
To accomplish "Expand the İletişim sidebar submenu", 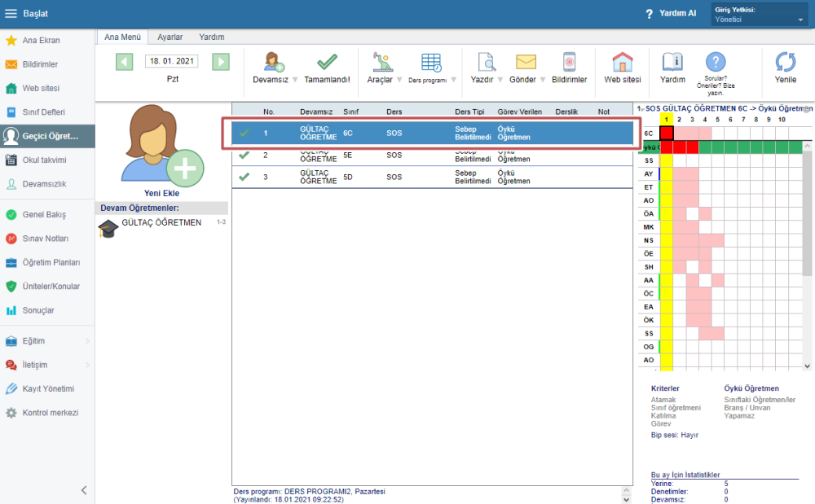I will [x=47, y=365].
